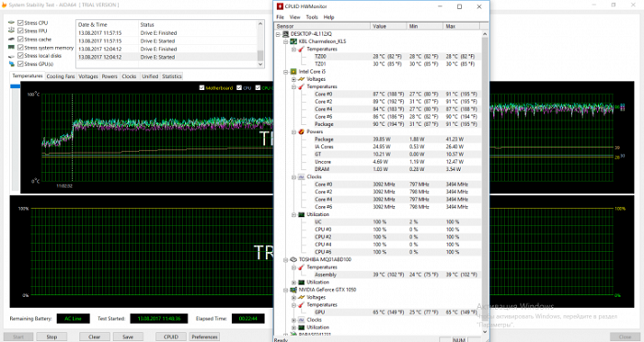Screen dimensions: 644x342
Task: Uncheck the Stress CPU checkbox
Action: point(20,23)
